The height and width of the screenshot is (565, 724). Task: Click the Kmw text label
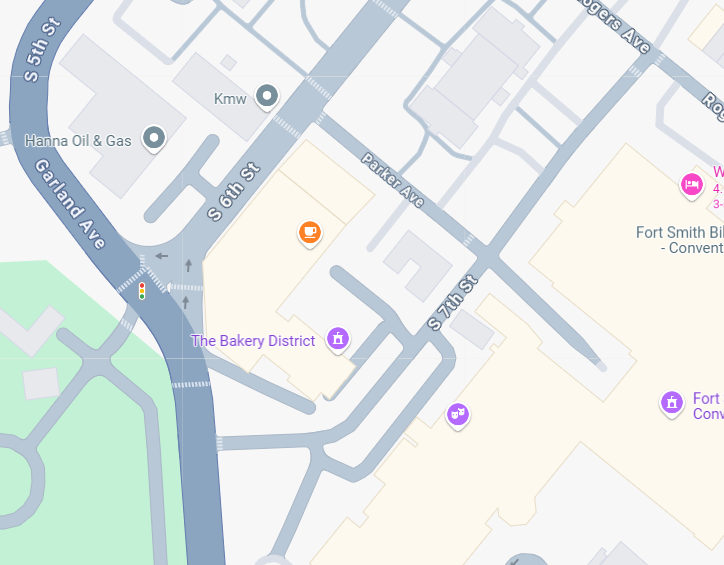(x=230, y=99)
